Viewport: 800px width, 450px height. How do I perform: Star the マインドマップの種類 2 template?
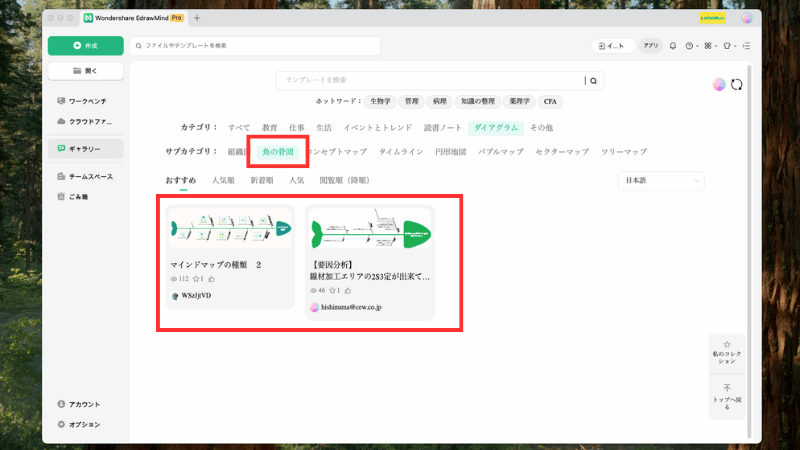click(196, 278)
